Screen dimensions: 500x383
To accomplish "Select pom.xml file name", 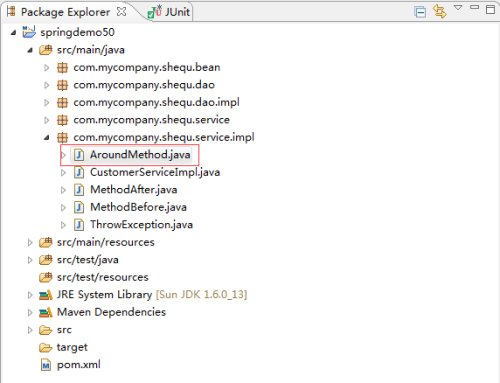I will (79, 365).
